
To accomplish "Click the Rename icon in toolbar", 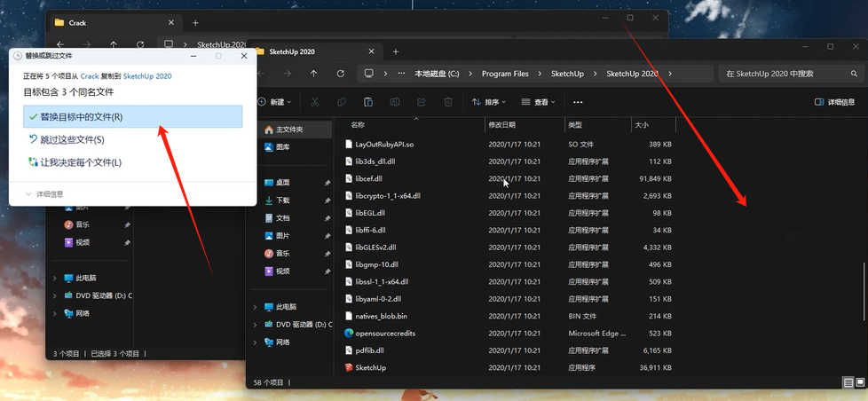I will tap(395, 102).
